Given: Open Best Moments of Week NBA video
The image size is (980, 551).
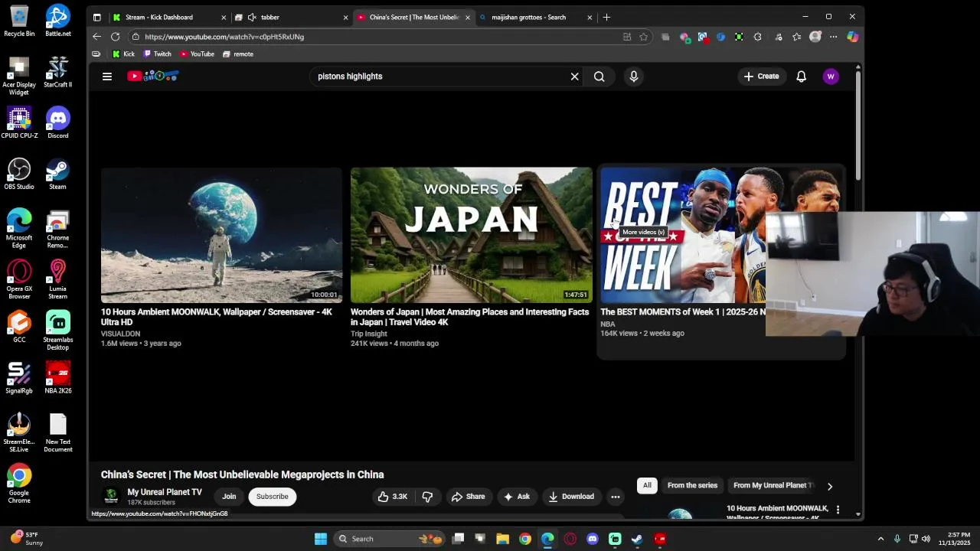Looking at the screenshot, I should click(x=682, y=236).
